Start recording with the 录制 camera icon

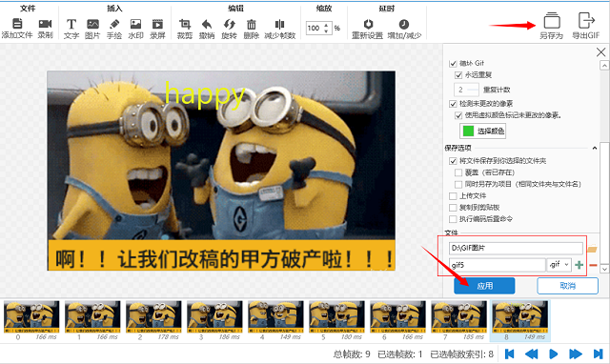click(x=45, y=24)
